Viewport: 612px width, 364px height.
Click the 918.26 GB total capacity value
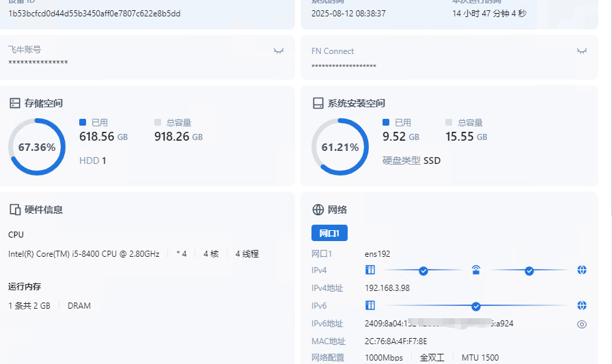click(x=178, y=137)
